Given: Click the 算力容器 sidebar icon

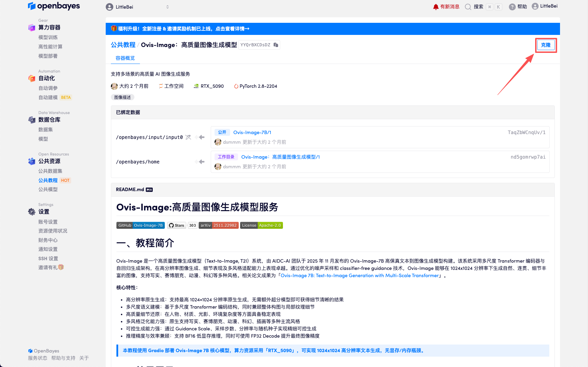Looking at the screenshot, I should point(32,27).
